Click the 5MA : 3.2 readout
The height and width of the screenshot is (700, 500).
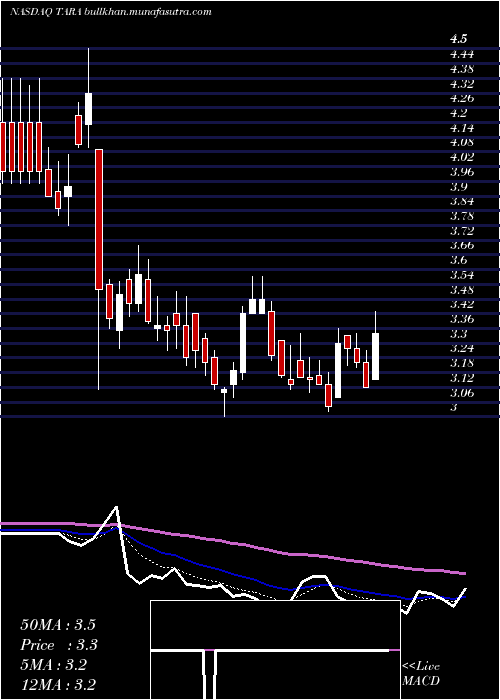pyautogui.click(x=54, y=665)
